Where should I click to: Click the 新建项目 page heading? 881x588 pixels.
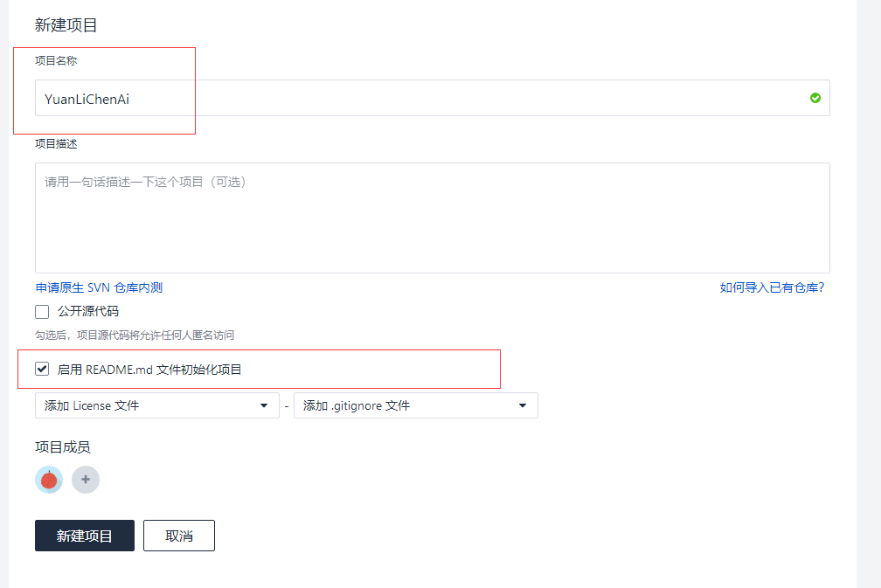[x=66, y=25]
